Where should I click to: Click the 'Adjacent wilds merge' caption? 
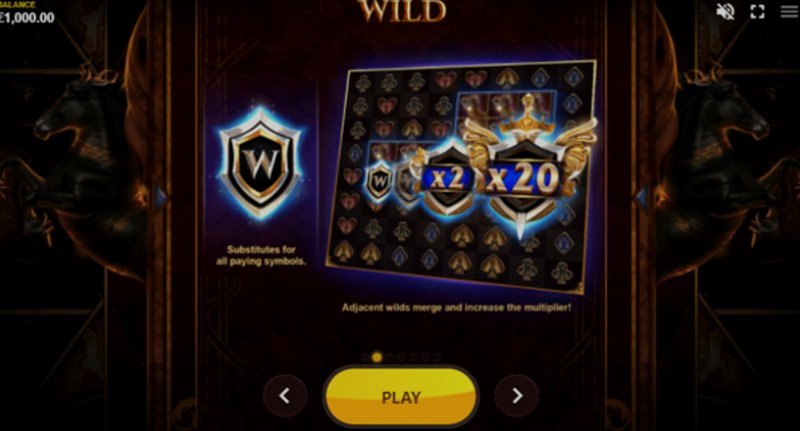457,308
